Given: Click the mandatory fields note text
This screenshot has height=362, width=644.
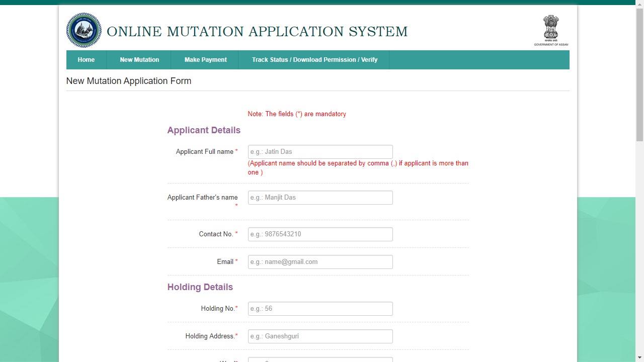Looking at the screenshot, I should [x=297, y=114].
